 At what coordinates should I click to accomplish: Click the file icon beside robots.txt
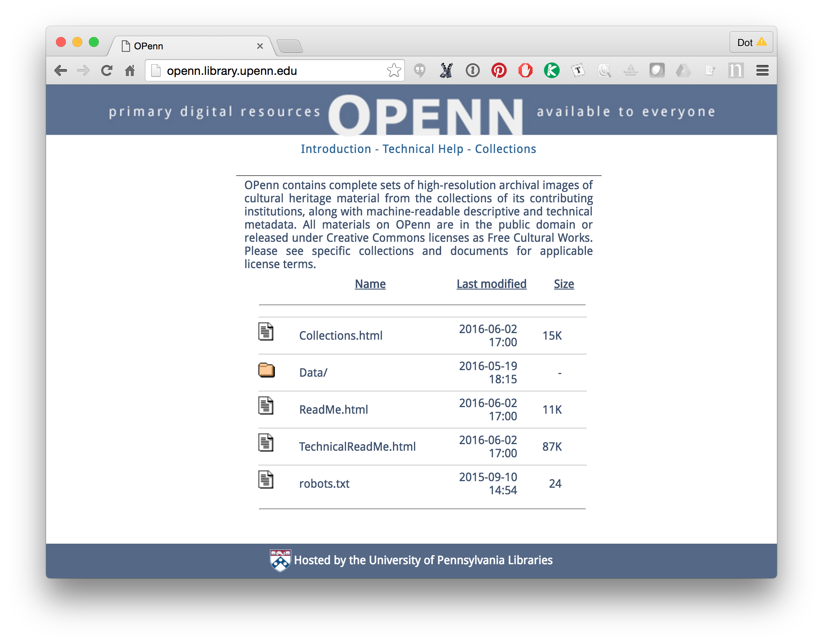pos(266,480)
